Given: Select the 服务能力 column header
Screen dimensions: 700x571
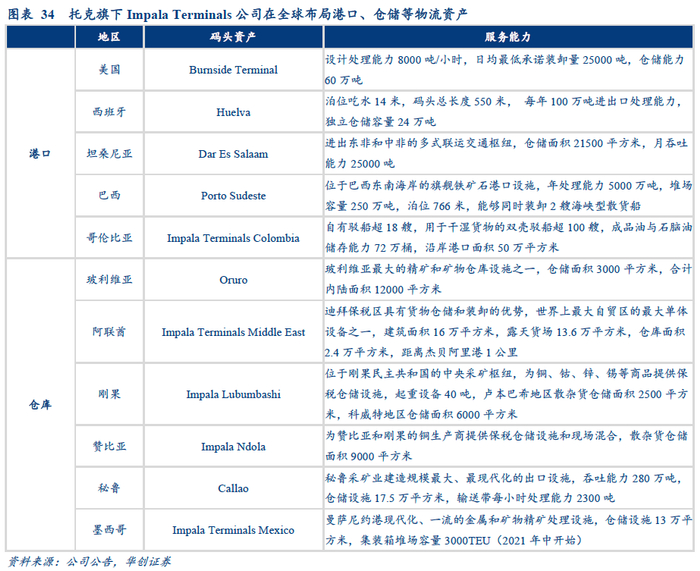Looking at the screenshot, I should point(508,37).
